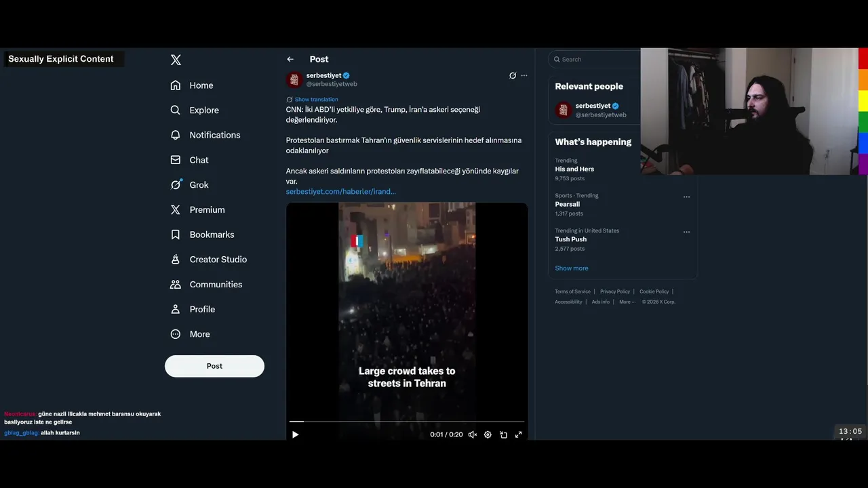Viewport: 868px width, 488px height.
Task: Click the Chat envelope icon
Action: [x=176, y=160]
